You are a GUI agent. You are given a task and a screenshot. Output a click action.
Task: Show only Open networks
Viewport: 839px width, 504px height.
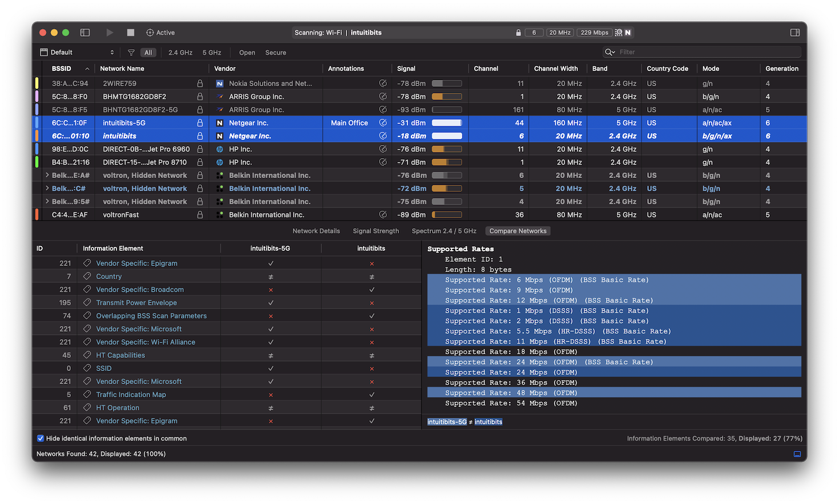click(x=247, y=53)
